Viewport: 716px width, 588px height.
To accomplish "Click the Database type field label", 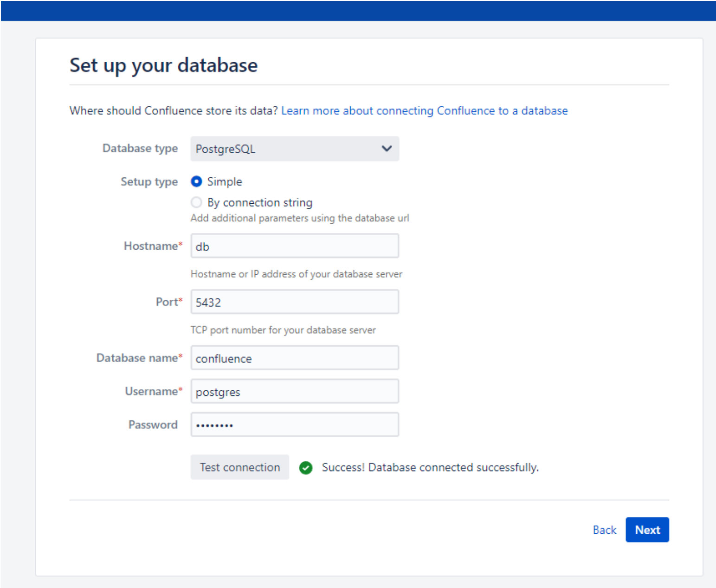I will pos(140,149).
